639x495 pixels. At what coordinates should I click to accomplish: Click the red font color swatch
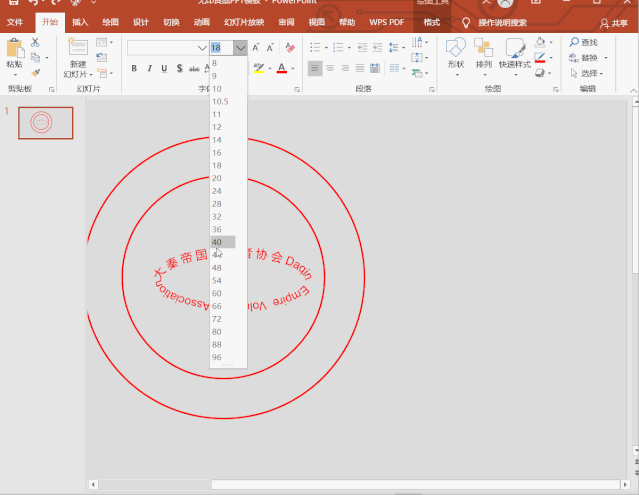[280, 68]
